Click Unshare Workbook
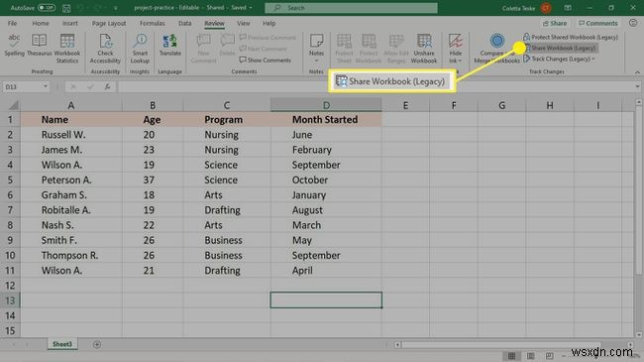The height and width of the screenshot is (362, 644). 424,49
